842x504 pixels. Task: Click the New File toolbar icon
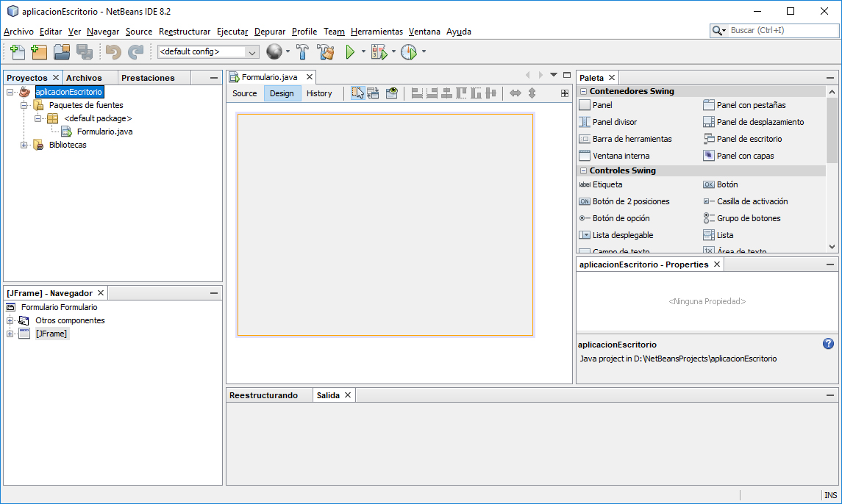point(17,51)
